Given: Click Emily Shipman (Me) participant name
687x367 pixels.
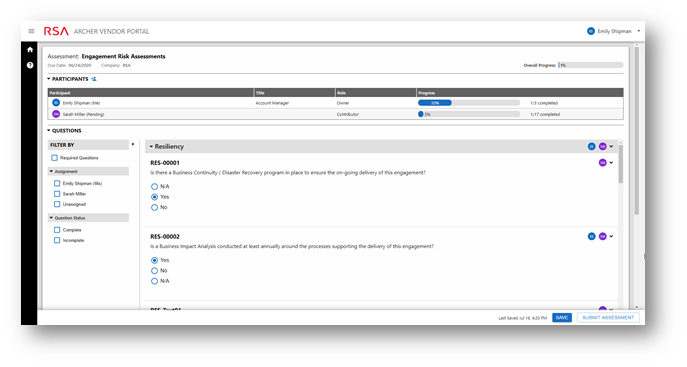Looking at the screenshot, I should pyautogui.click(x=81, y=103).
